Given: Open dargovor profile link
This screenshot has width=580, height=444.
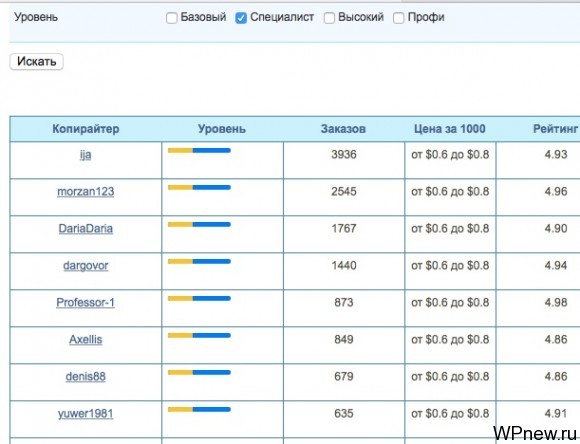Looking at the screenshot, I should [x=85, y=266].
